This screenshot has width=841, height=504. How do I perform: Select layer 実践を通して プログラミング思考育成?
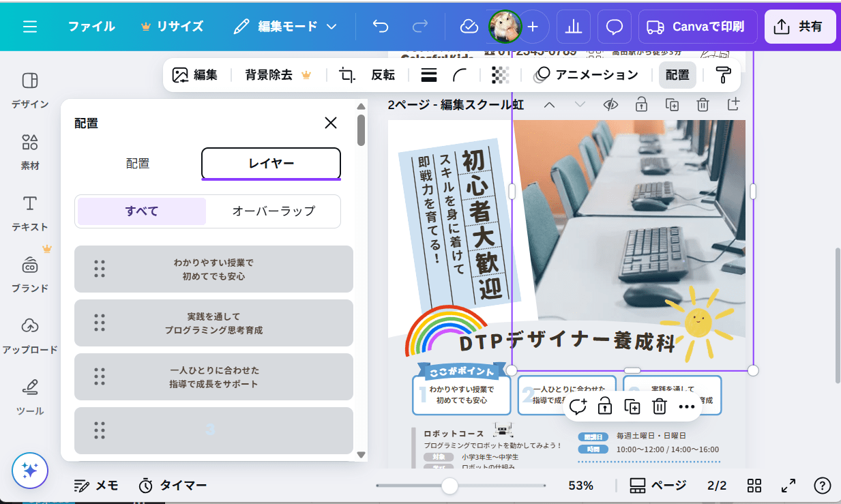click(x=213, y=323)
